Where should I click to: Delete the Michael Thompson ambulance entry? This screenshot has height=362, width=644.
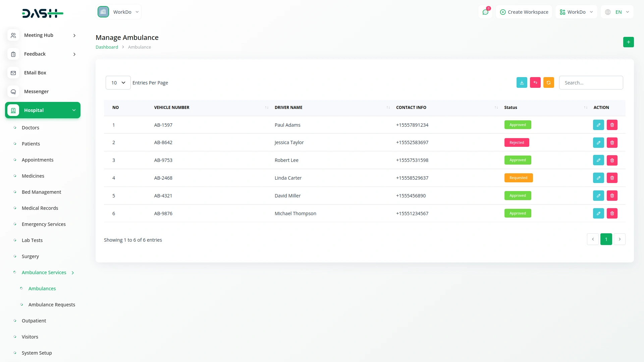click(x=612, y=213)
